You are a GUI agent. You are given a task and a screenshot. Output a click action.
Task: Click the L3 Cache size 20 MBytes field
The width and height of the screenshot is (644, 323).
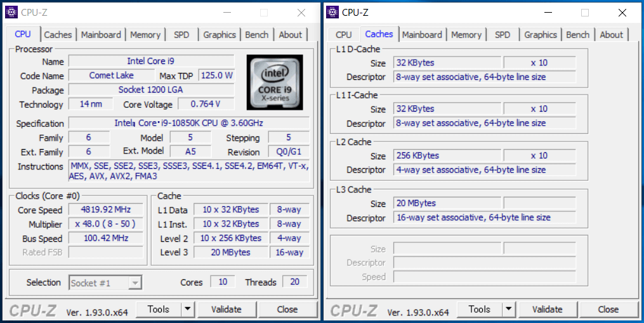click(447, 204)
